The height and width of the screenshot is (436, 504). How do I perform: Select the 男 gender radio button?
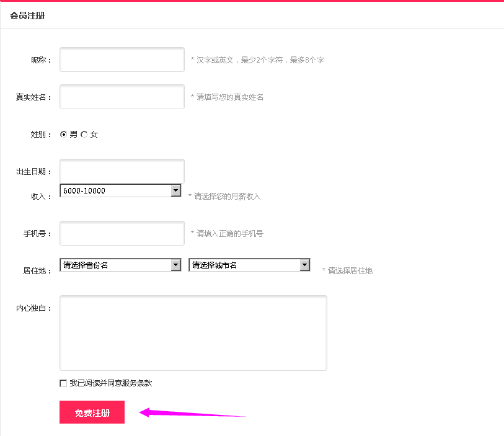point(63,134)
